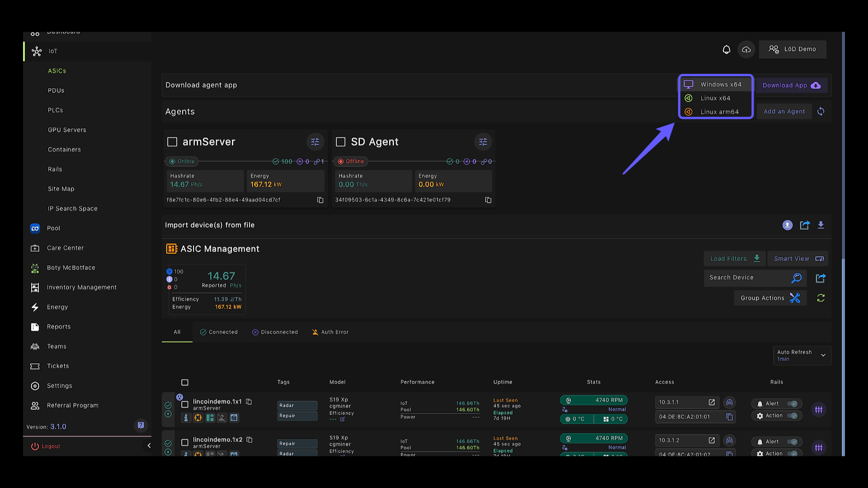This screenshot has height=488, width=868.
Task: Open the LoD Demo account menu
Action: (793, 49)
